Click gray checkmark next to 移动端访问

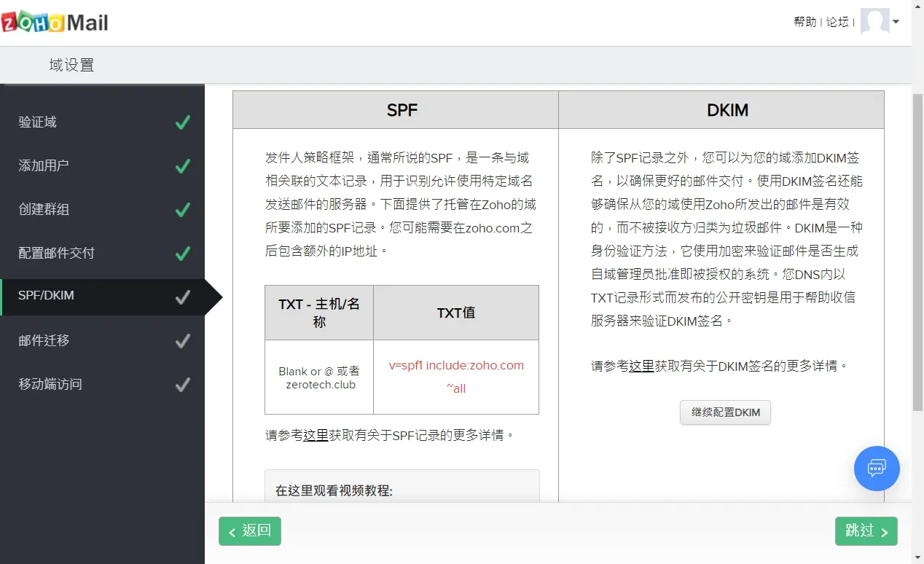[x=183, y=385]
